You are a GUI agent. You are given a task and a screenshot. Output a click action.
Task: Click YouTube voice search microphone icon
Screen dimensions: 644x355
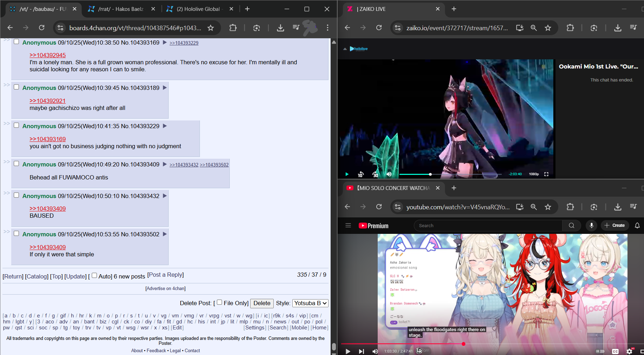[592, 225]
